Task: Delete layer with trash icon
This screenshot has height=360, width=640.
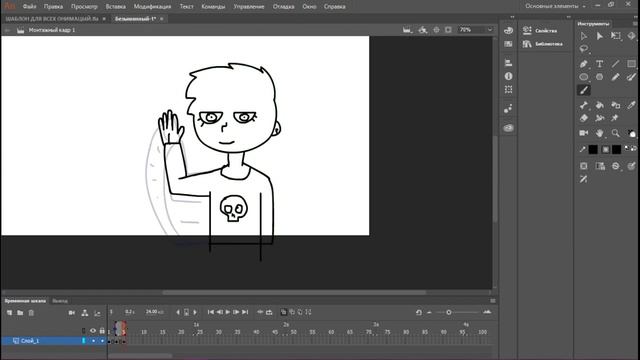Action: click(31, 313)
